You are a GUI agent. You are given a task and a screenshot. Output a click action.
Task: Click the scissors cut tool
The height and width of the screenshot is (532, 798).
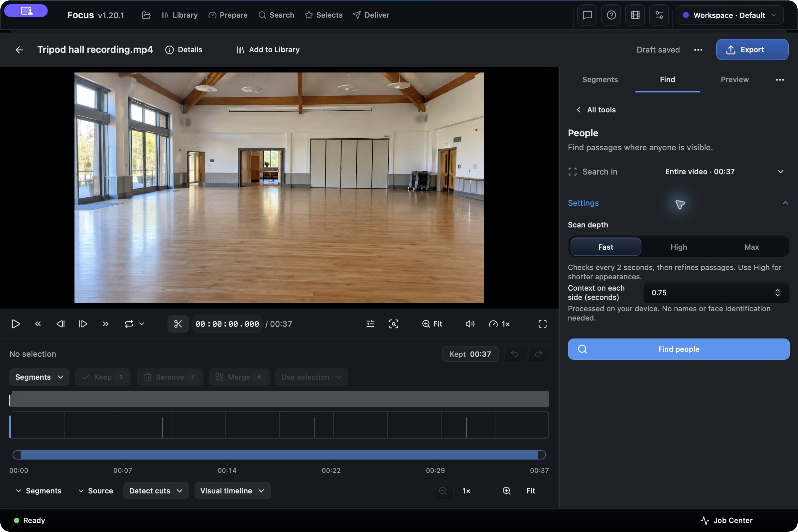click(178, 324)
